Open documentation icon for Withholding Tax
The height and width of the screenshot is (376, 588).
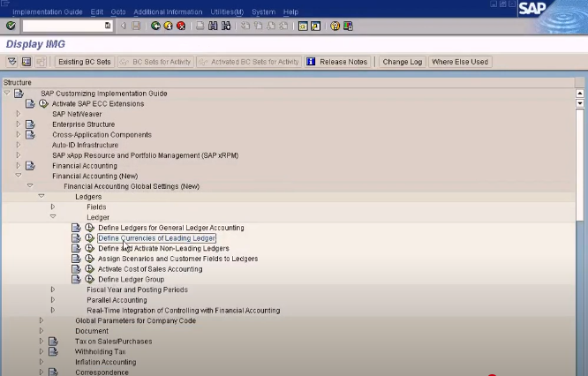click(53, 351)
